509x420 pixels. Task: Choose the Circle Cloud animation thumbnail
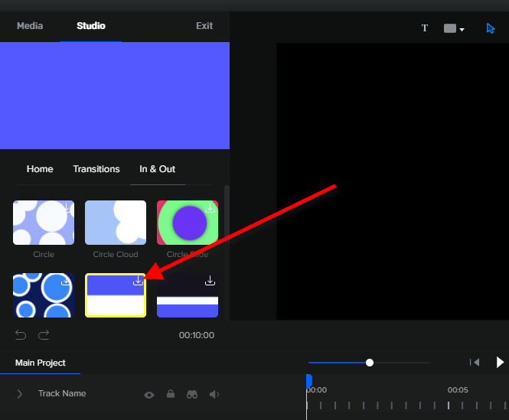[x=116, y=223]
